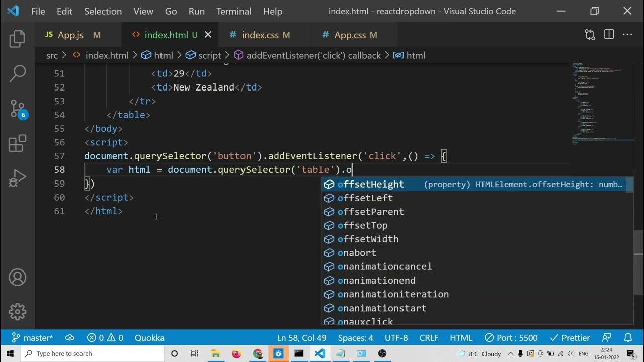Open the HTML language mode selector
The image size is (644, 362).
pyautogui.click(x=461, y=338)
